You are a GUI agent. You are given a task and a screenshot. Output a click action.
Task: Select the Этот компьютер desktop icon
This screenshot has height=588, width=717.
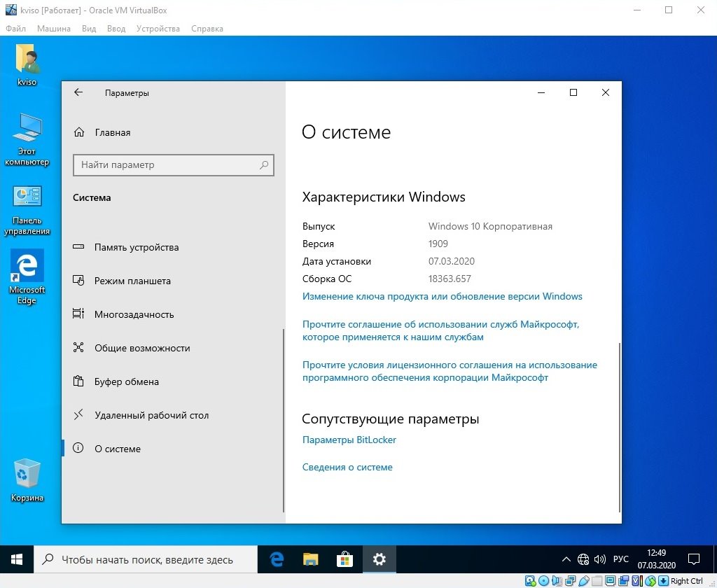[x=27, y=139]
